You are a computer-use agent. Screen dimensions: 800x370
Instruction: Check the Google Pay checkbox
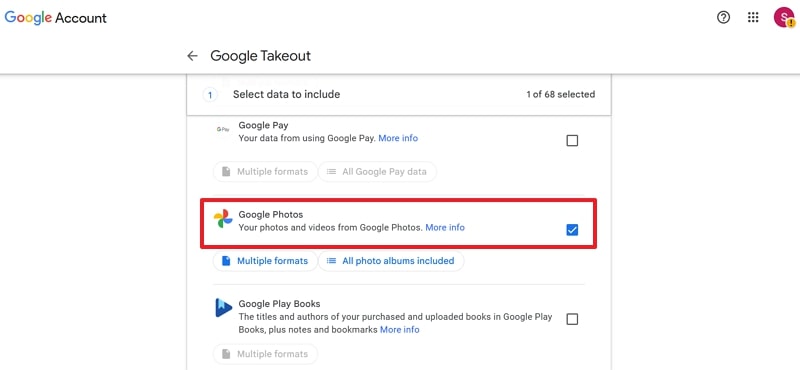click(572, 140)
